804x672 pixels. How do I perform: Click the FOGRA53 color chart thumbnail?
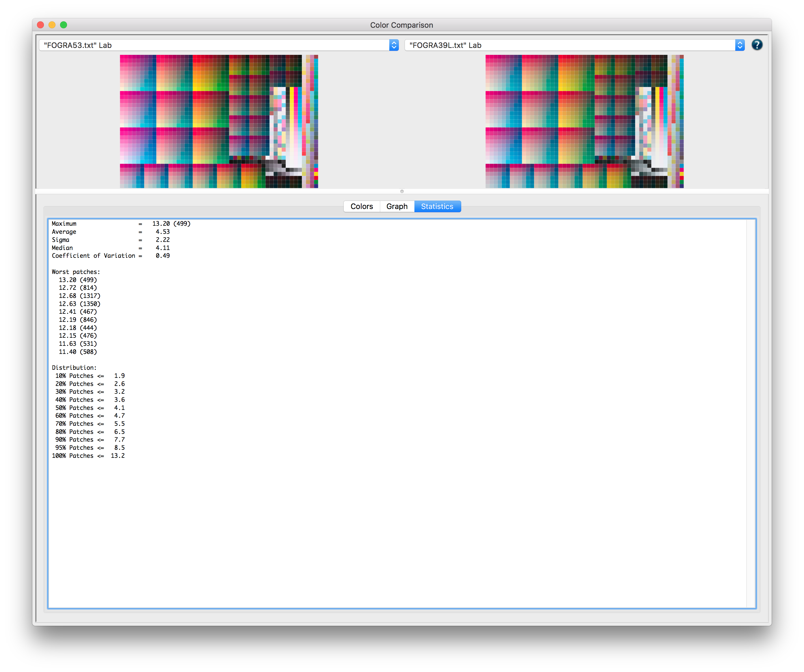click(219, 121)
